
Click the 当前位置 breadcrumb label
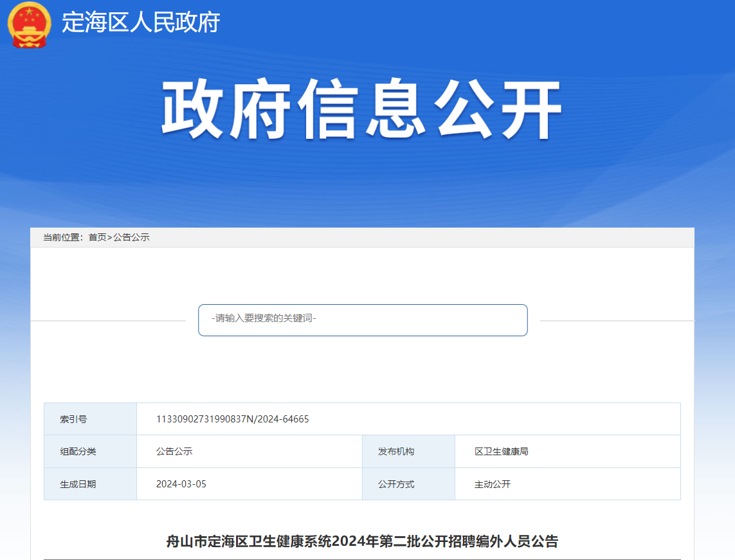[62, 237]
